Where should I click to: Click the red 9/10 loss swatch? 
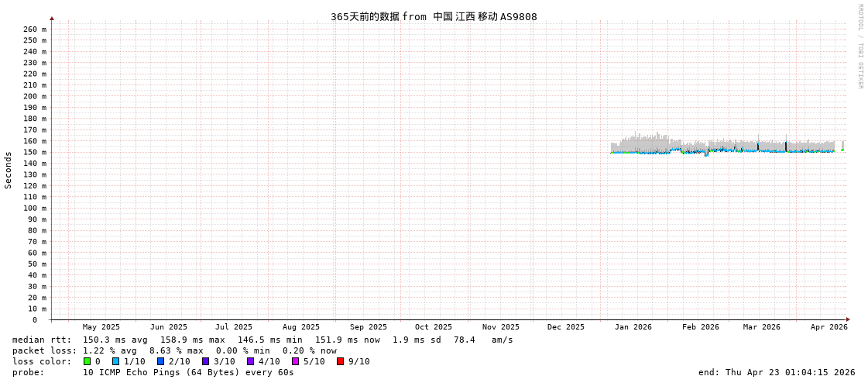tap(340, 361)
